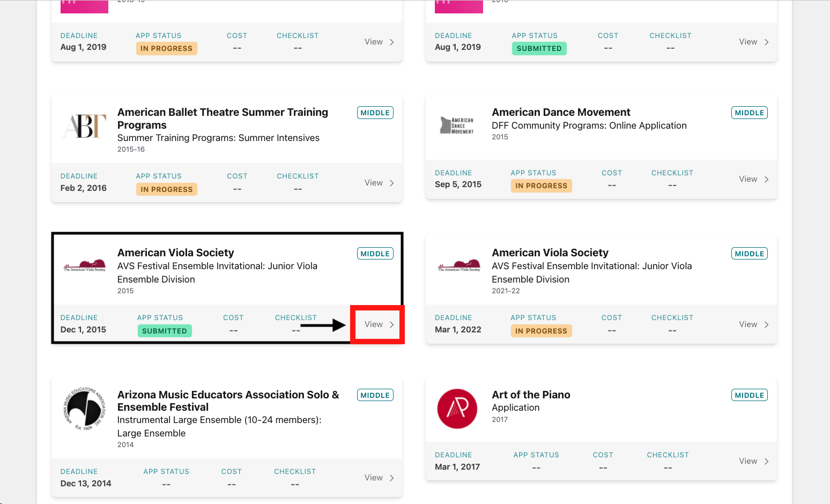This screenshot has width=830, height=504.
Task: Click the ABT logo thumbnail
Action: pyautogui.click(x=84, y=126)
